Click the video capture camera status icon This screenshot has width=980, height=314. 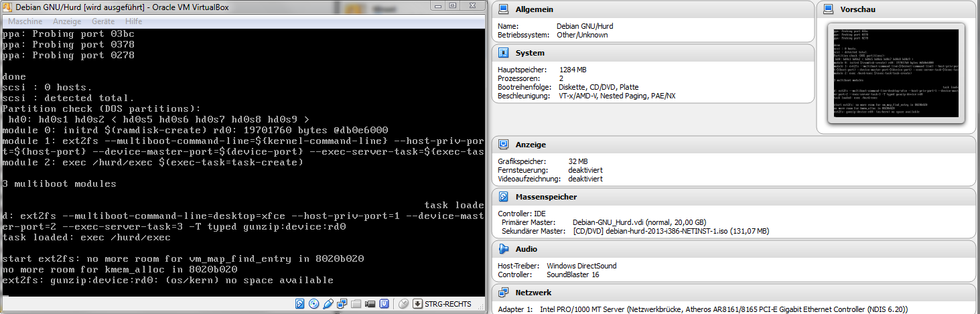370,304
